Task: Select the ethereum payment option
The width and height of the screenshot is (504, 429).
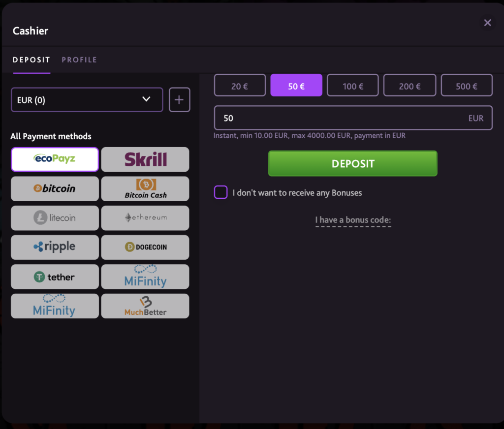Action: pos(145,218)
